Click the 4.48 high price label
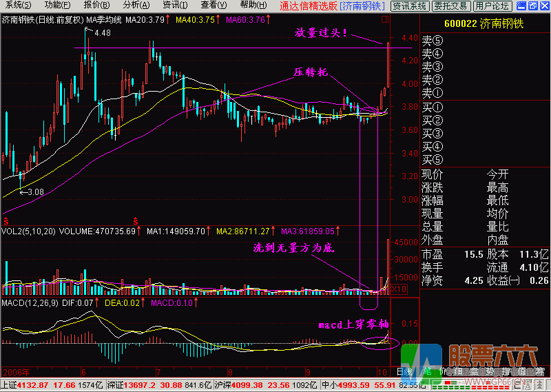Viewport: 551px width, 392px height. pyautogui.click(x=103, y=32)
